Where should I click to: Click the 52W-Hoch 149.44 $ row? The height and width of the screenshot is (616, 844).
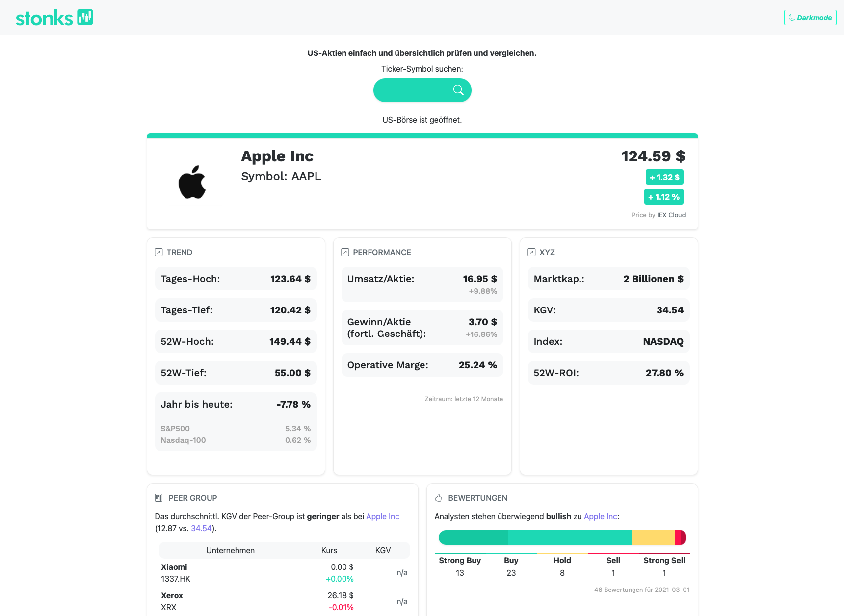tap(236, 341)
